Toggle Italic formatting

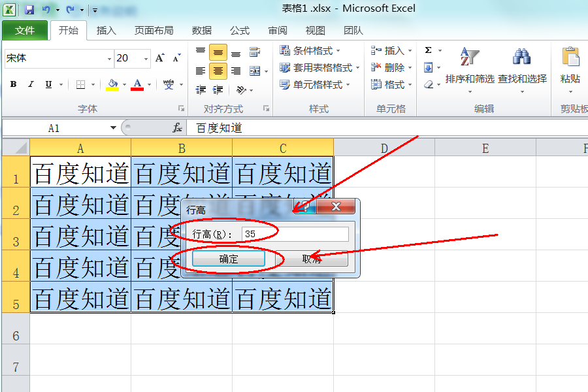(31, 84)
